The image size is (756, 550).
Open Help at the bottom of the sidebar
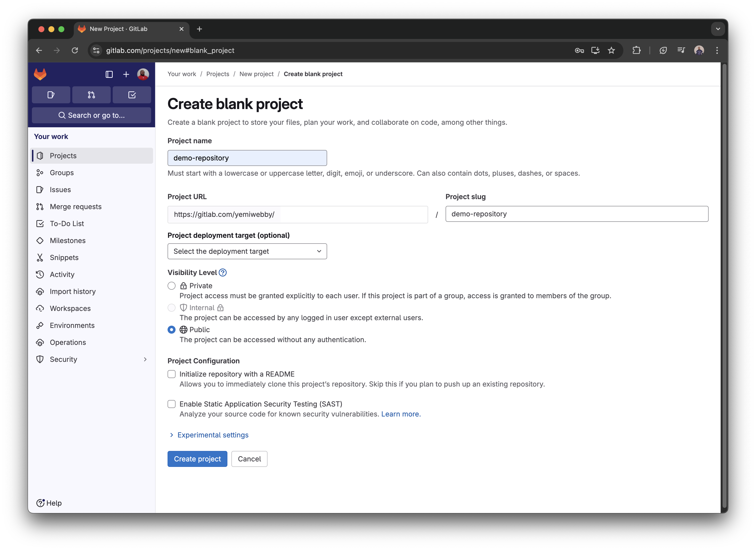tap(49, 503)
